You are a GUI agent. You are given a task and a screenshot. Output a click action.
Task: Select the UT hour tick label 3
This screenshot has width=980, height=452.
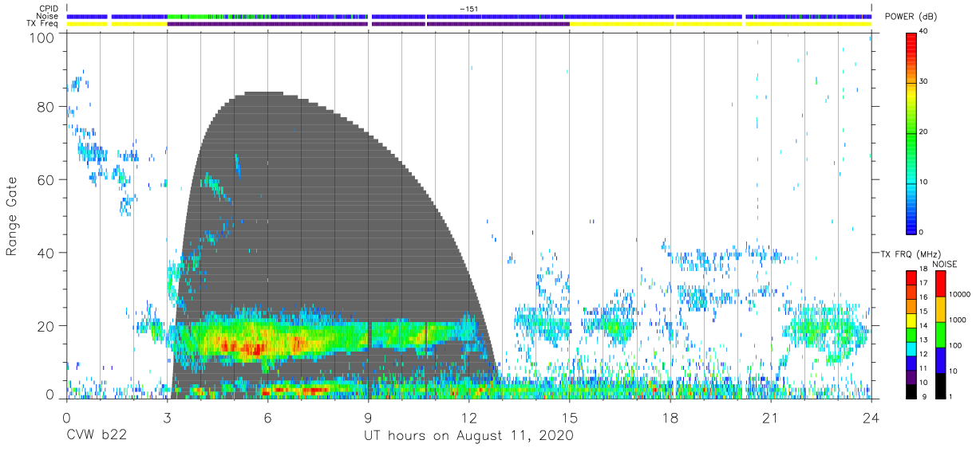[167, 417]
